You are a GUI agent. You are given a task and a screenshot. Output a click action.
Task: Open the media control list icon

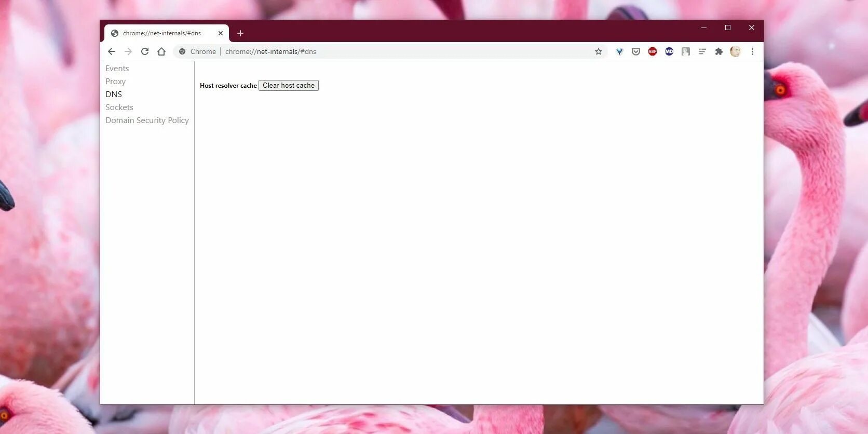(x=702, y=51)
